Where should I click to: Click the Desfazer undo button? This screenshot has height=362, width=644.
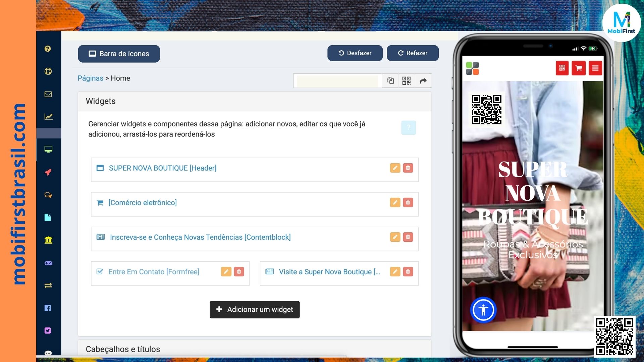355,53
